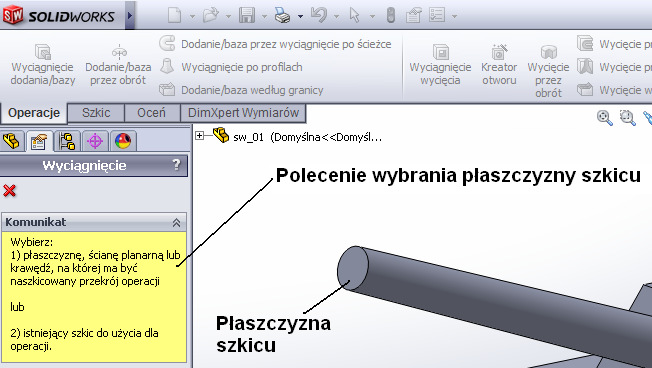652x368 pixels.
Task: Click Wyciągnięcie dodania/bazy tool
Action: tap(43, 64)
